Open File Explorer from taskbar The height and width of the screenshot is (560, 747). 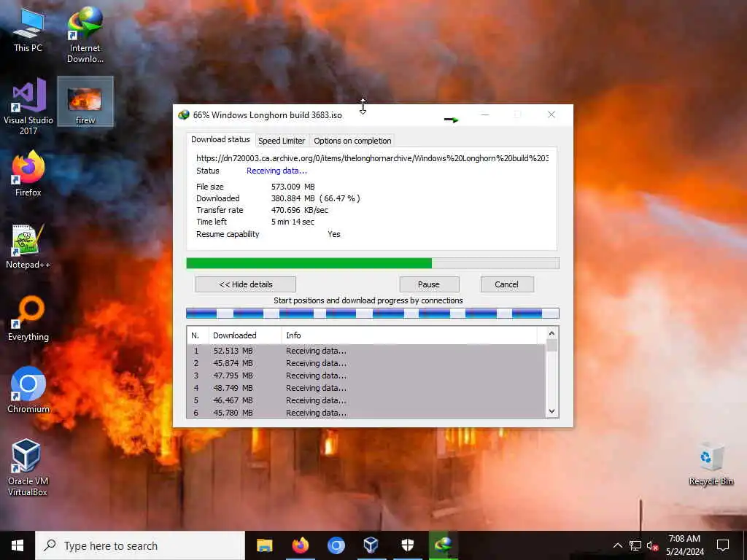click(x=264, y=545)
